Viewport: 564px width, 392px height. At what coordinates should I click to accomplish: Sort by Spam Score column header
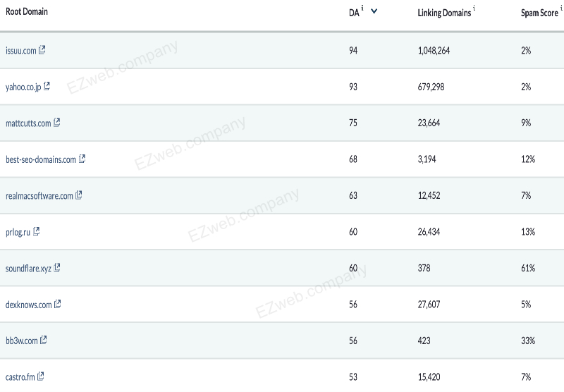(539, 13)
